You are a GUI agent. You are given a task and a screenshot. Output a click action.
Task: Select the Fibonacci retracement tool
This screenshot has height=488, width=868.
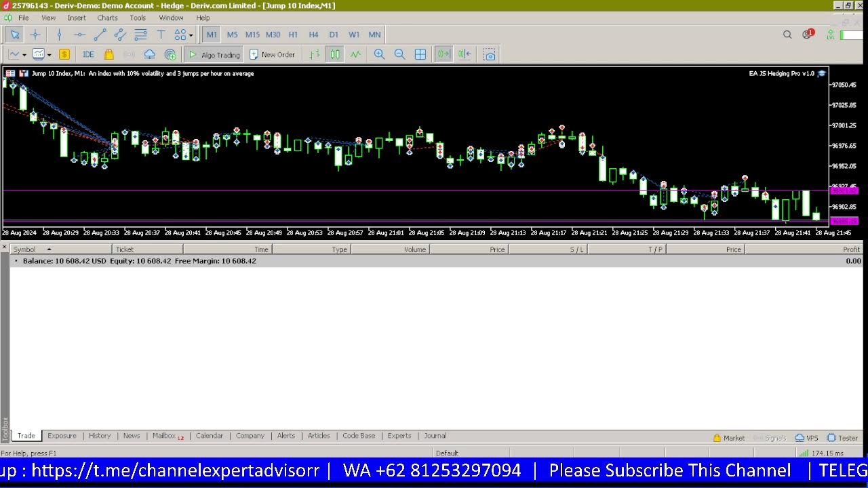[140, 35]
